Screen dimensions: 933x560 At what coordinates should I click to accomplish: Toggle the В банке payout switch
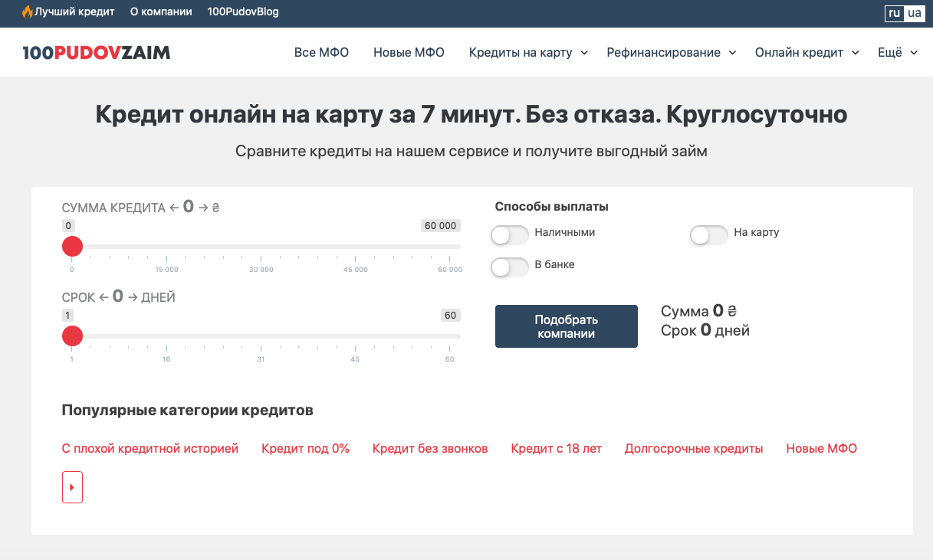(510, 267)
